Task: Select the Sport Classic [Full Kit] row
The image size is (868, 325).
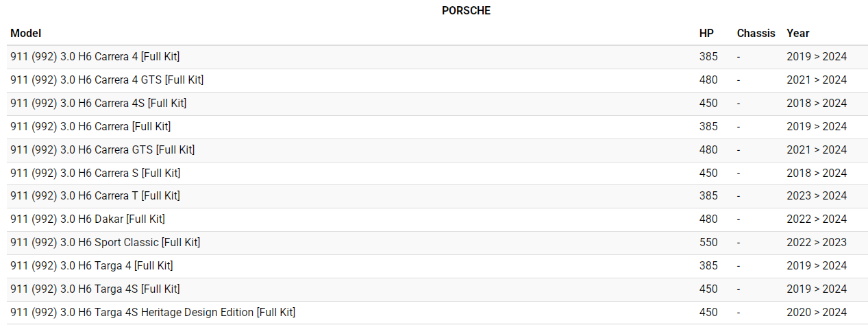Action: pyautogui.click(x=105, y=242)
